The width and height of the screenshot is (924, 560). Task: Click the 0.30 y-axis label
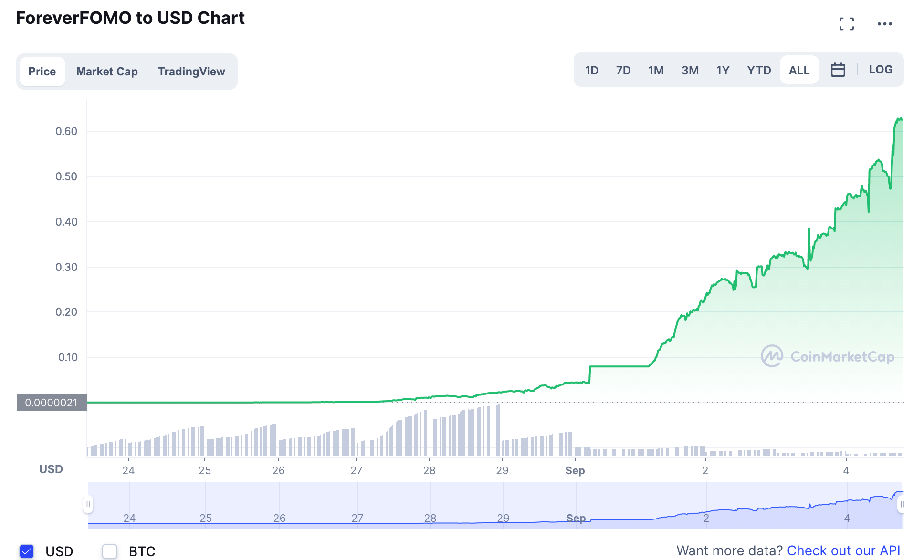click(66, 267)
